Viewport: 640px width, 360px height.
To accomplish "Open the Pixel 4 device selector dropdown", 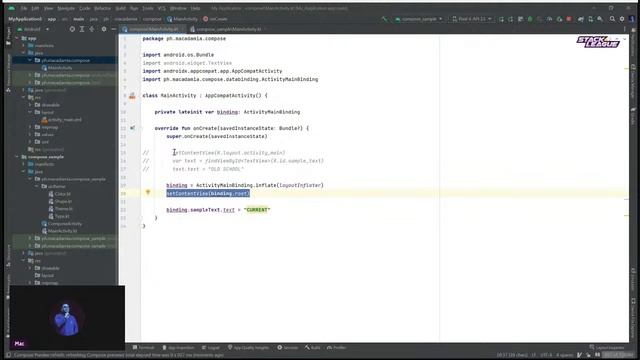I will [x=471, y=19].
